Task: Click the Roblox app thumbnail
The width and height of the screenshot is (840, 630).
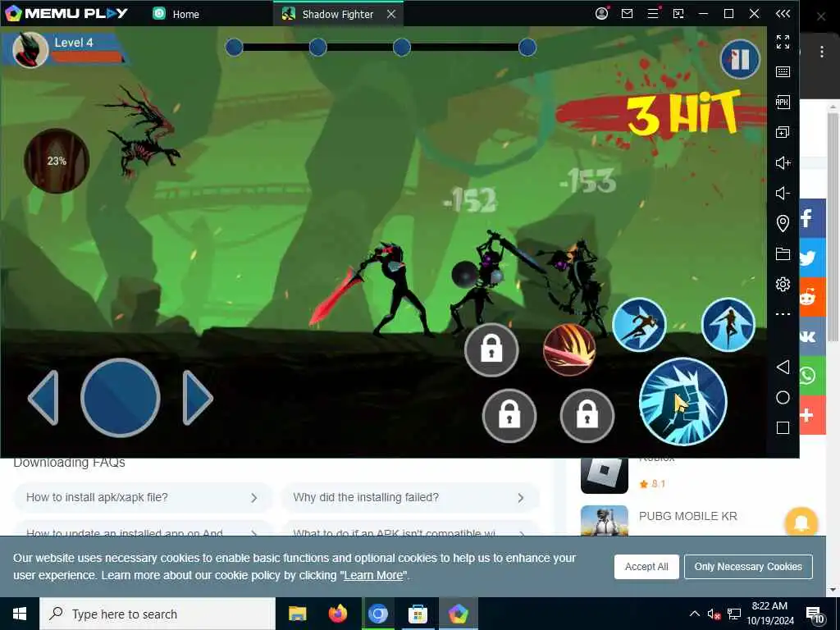Action: pyautogui.click(x=605, y=475)
